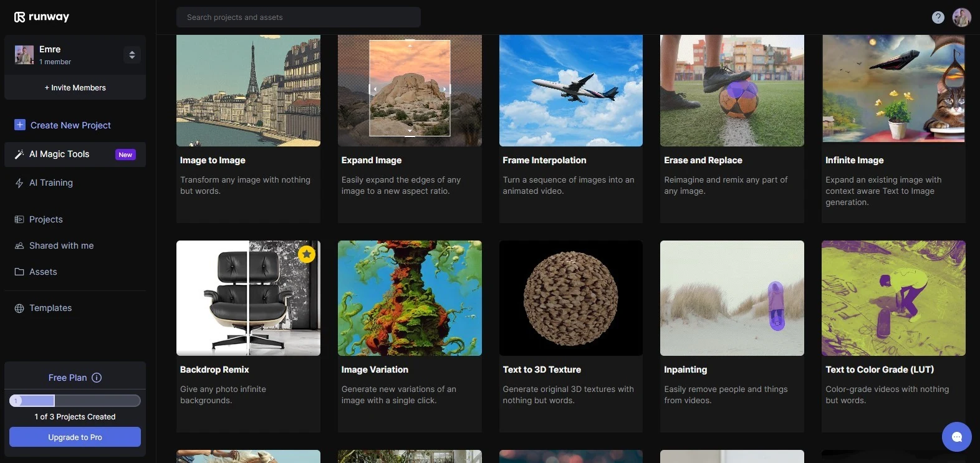
Task: Open the Erase and Replace thumbnail
Action: click(732, 90)
